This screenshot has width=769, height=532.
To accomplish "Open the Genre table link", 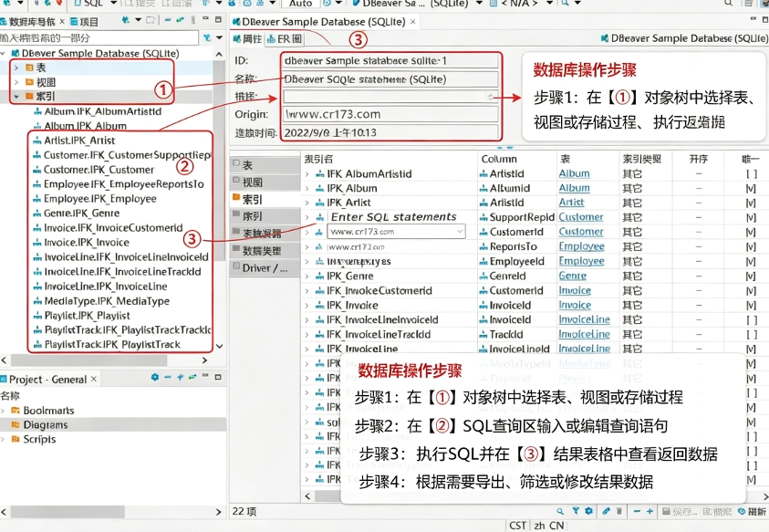I will [x=572, y=276].
